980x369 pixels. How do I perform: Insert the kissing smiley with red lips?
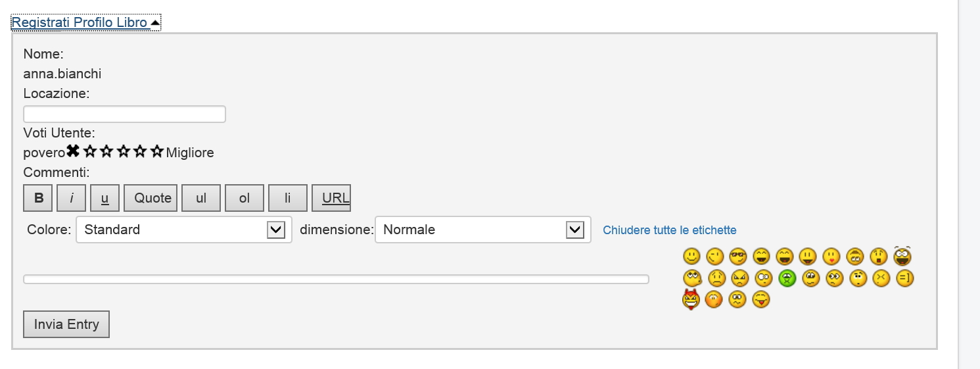[x=832, y=256]
